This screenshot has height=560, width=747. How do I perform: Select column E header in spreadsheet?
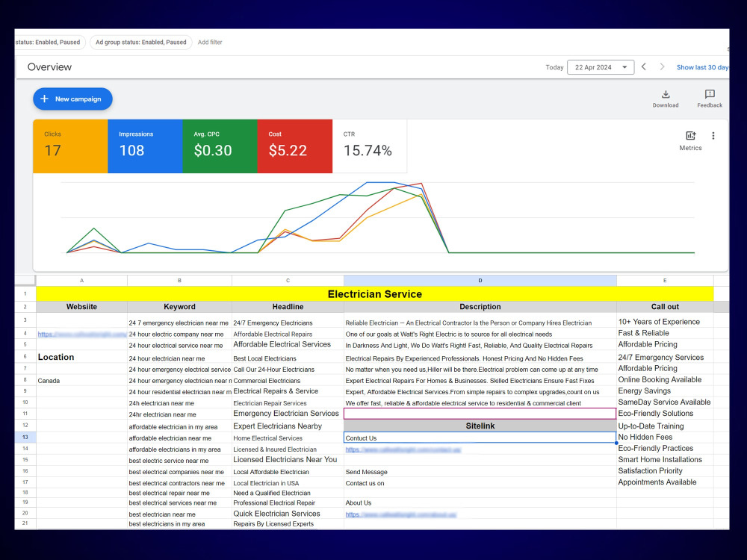(x=665, y=281)
